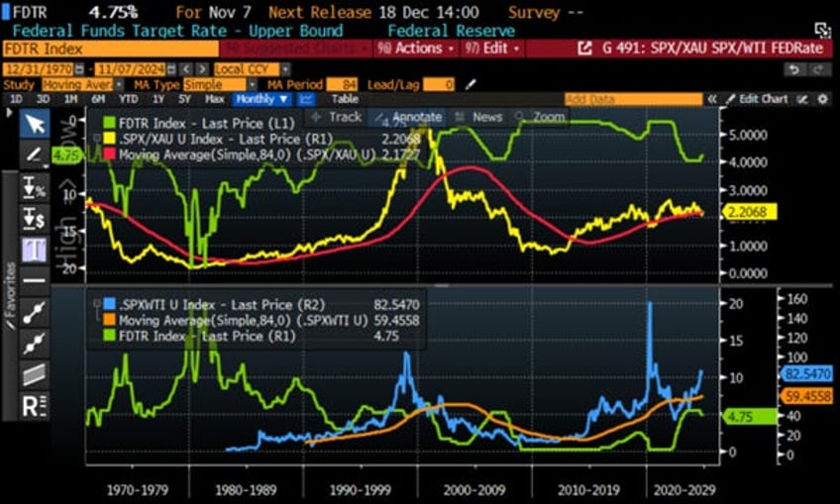Open the Edit menu

click(x=491, y=49)
